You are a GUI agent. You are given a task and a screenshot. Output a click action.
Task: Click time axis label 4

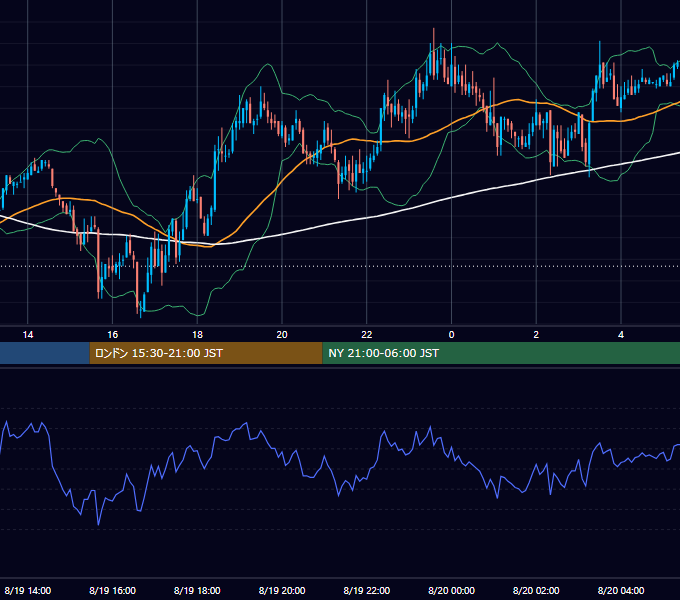pyautogui.click(x=621, y=335)
